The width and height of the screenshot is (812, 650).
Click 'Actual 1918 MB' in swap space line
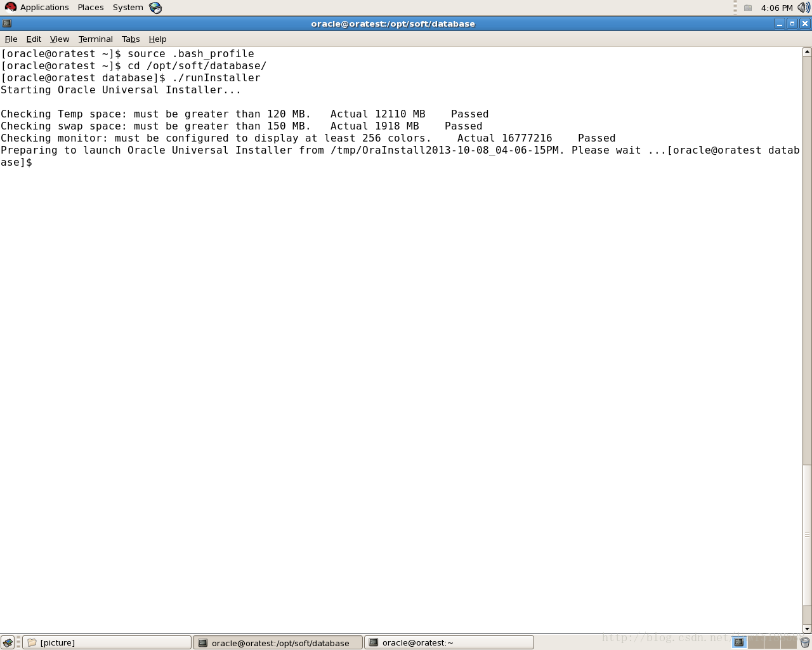[x=375, y=126]
